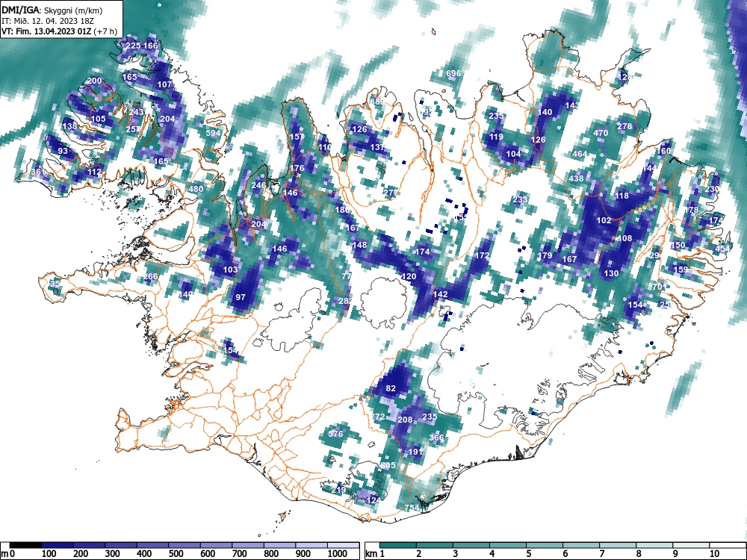Click the visibility value 82
747x560 pixels.
[391, 388]
